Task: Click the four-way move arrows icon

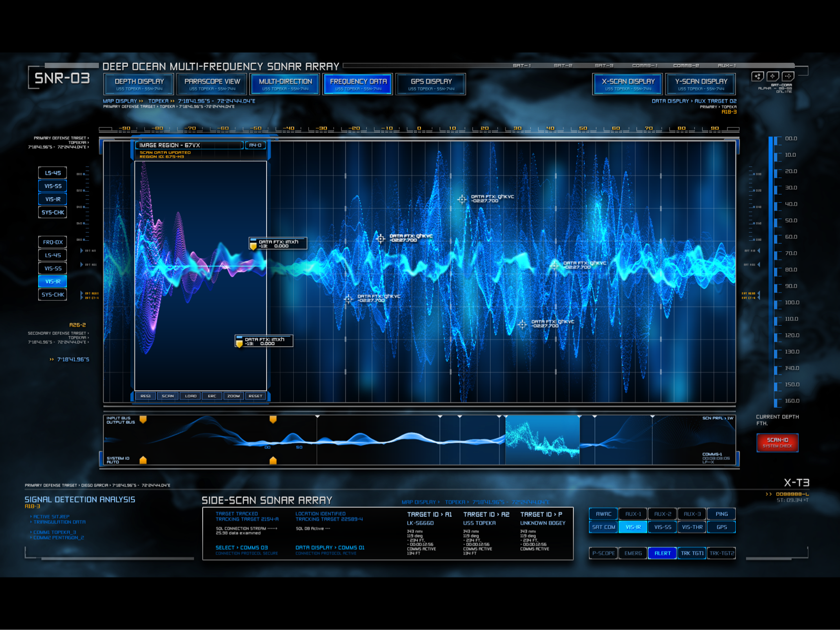Action: (x=788, y=76)
